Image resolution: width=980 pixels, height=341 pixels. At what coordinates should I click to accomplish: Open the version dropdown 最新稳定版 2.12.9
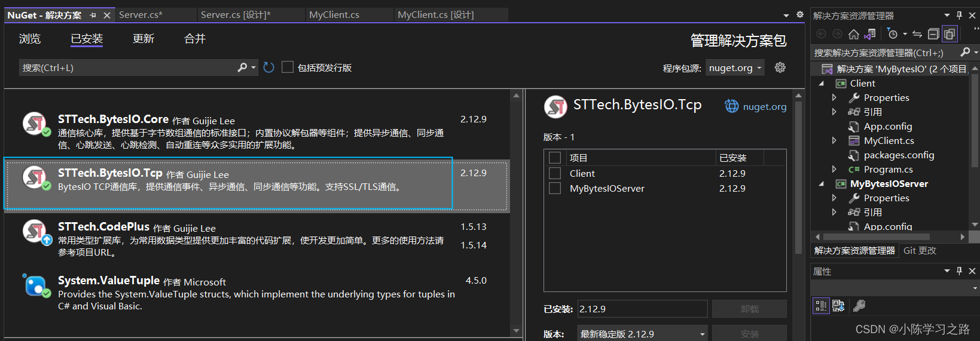pos(642,334)
